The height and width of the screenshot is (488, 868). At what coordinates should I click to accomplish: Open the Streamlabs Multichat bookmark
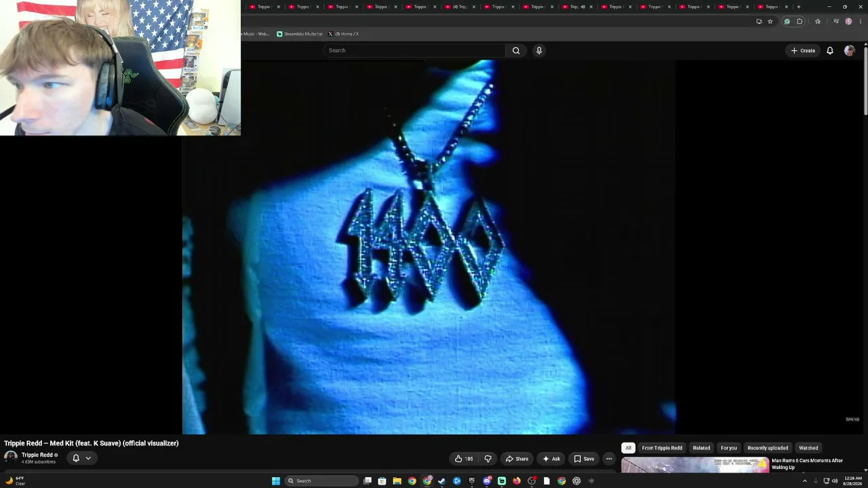[300, 34]
